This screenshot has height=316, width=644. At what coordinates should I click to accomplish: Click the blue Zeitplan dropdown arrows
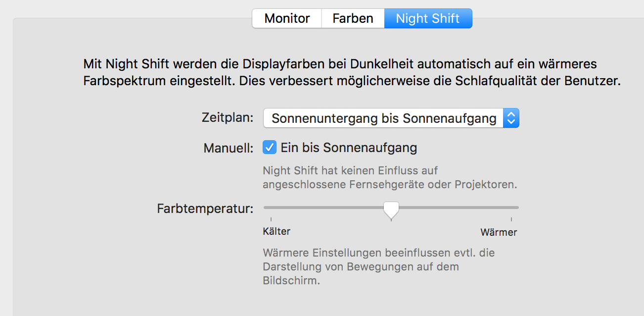pos(511,118)
